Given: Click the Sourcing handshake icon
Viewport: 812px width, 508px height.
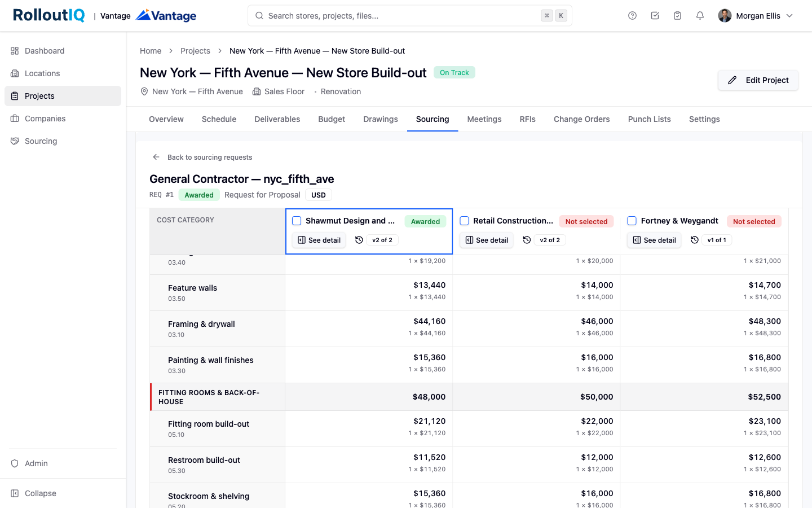Looking at the screenshot, I should pos(15,141).
